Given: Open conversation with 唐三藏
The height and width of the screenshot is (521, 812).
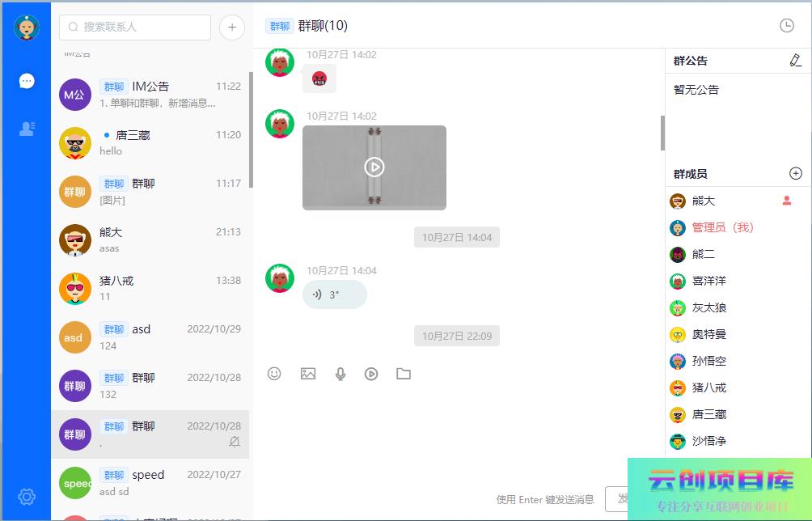Looking at the screenshot, I should click(x=150, y=143).
